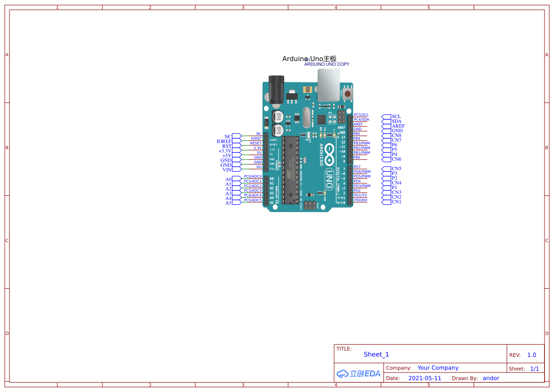The image size is (554, 392).
Task: Click the PD6/PWM pin label
Action: [362, 172]
